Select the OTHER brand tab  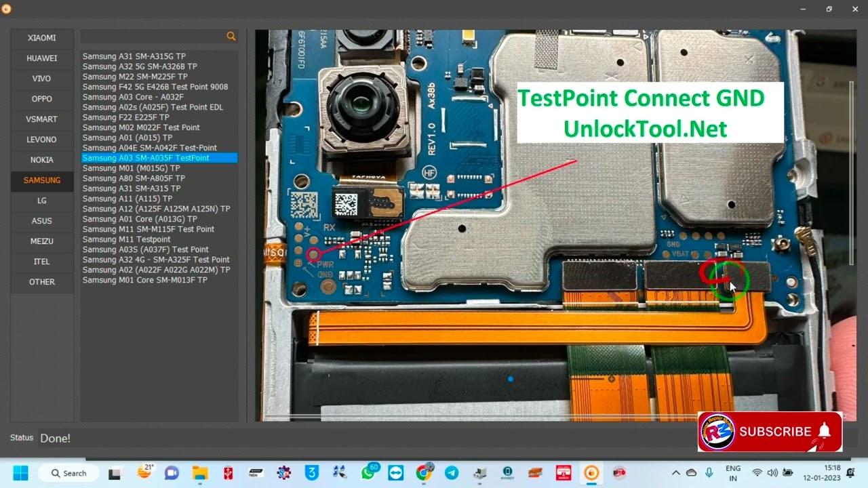point(42,282)
